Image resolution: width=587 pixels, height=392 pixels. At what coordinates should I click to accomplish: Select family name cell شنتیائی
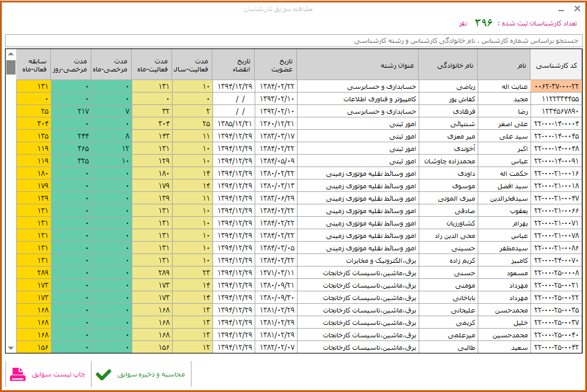click(x=448, y=124)
